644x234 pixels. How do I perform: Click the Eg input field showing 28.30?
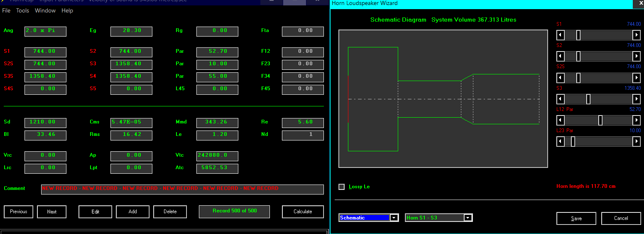[x=131, y=31]
